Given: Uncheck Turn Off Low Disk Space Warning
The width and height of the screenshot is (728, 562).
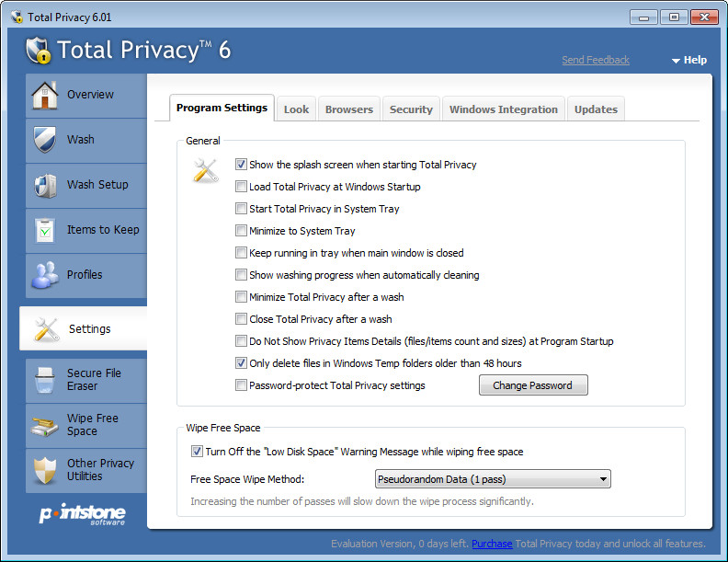Looking at the screenshot, I should [x=197, y=452].
